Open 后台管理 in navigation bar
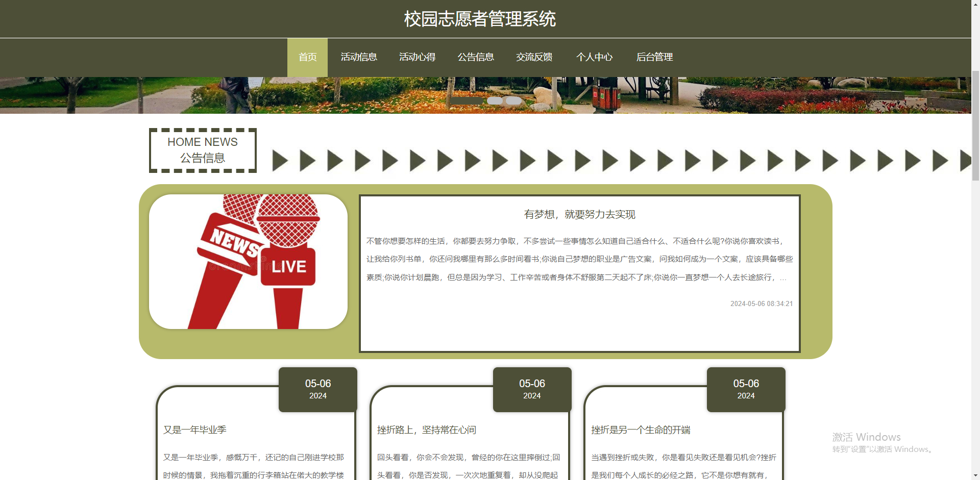 click(654, 57)
